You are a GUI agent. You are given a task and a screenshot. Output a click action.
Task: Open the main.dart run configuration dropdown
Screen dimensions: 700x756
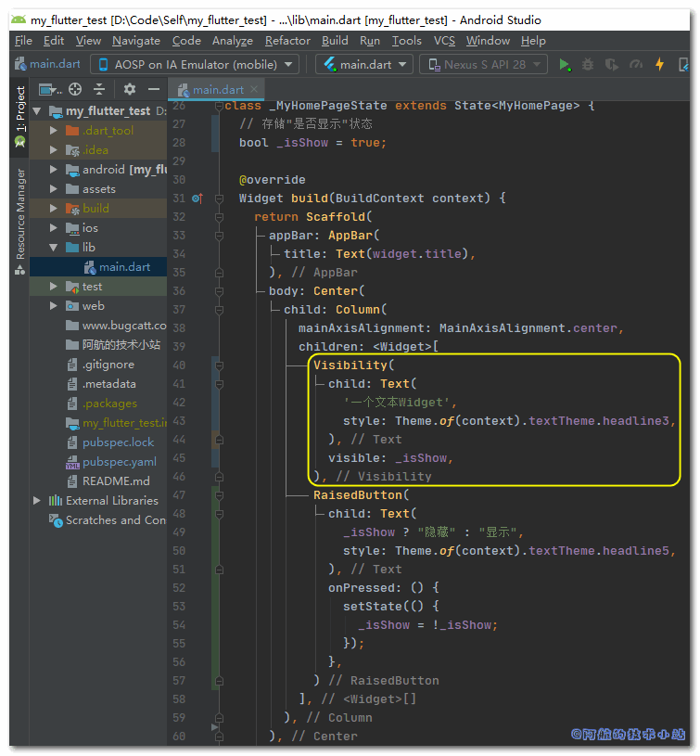363,65
